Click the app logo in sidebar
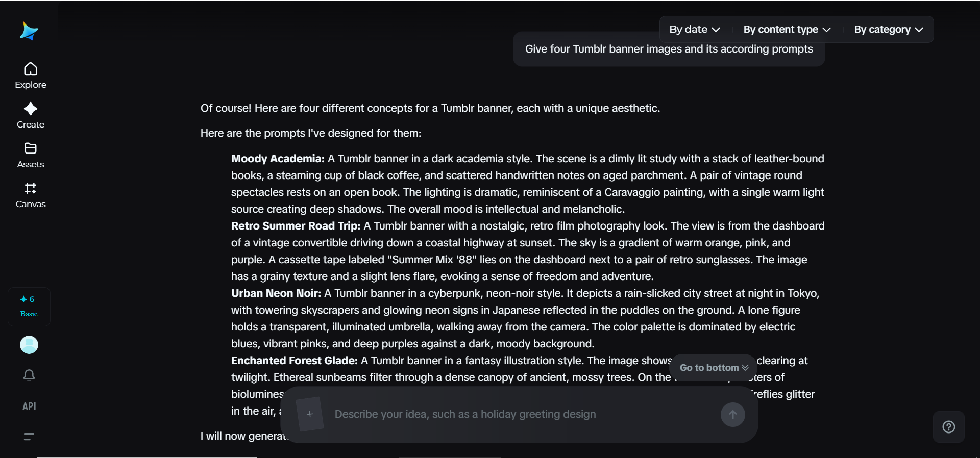This screenshot has width=980, height=458. (29, 31)
